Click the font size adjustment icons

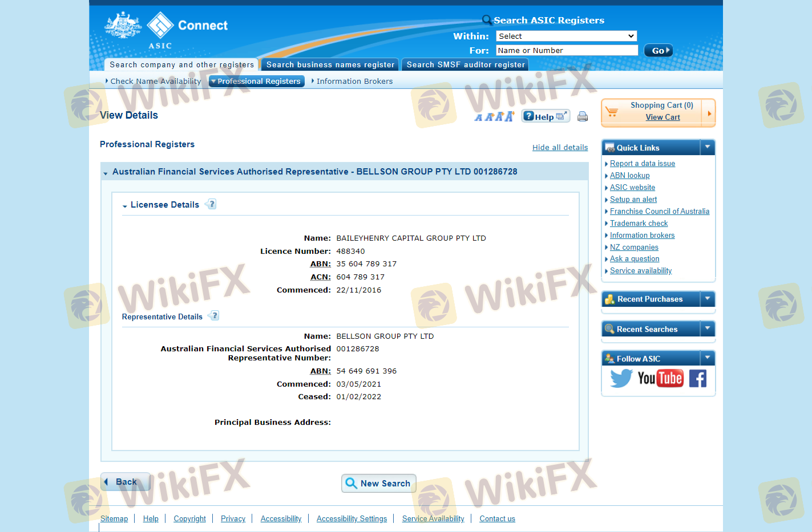[494, 116]
